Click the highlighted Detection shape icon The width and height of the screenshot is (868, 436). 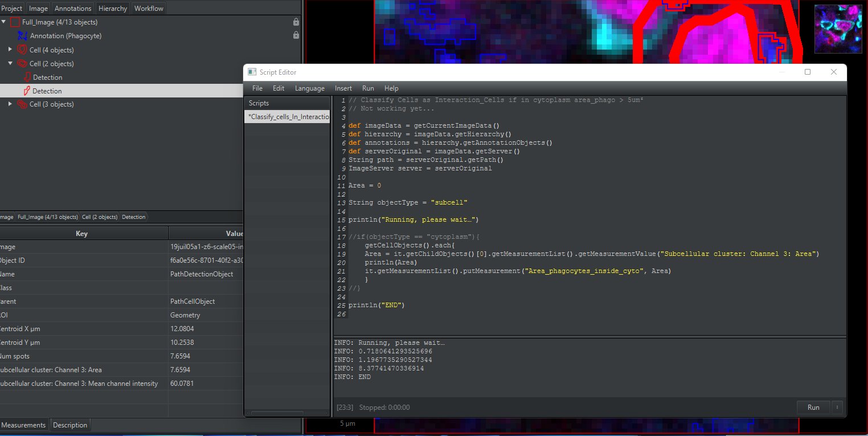(26, 91)
